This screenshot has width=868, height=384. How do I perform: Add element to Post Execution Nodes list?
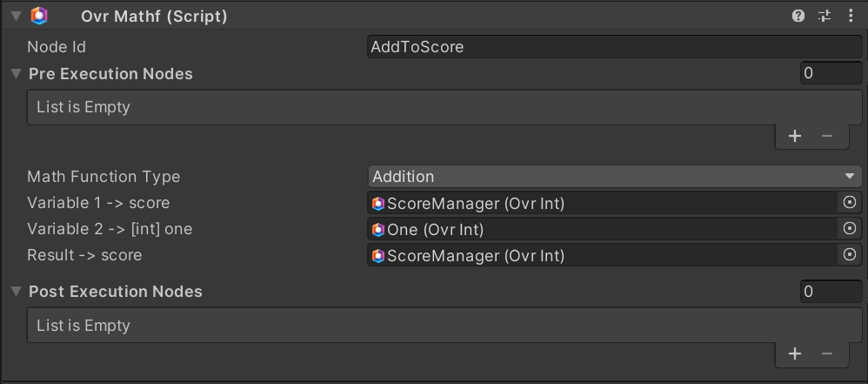point(794,354)
